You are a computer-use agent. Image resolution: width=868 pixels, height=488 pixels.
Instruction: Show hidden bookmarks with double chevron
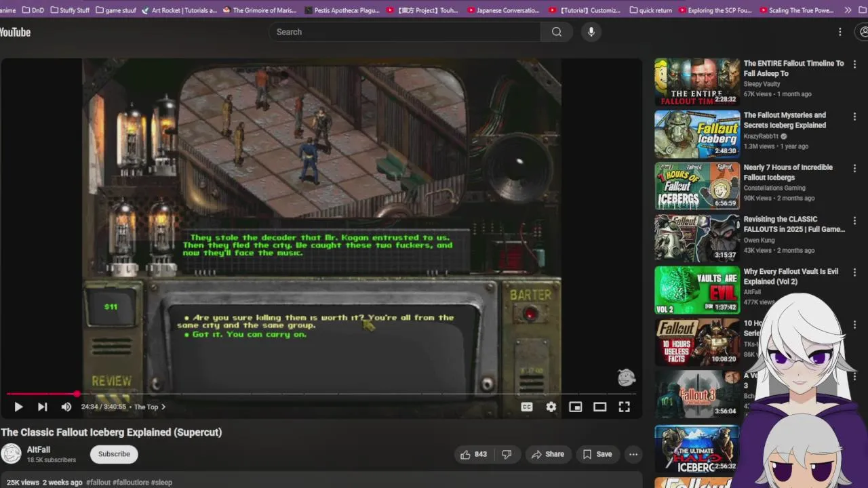click(848, 10)
